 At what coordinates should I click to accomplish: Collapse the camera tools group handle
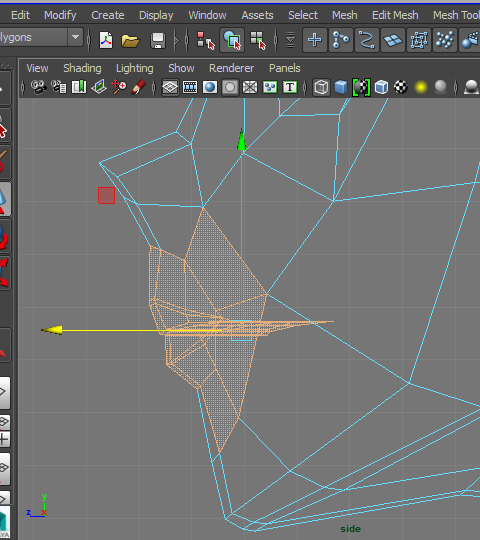point(23,87)
